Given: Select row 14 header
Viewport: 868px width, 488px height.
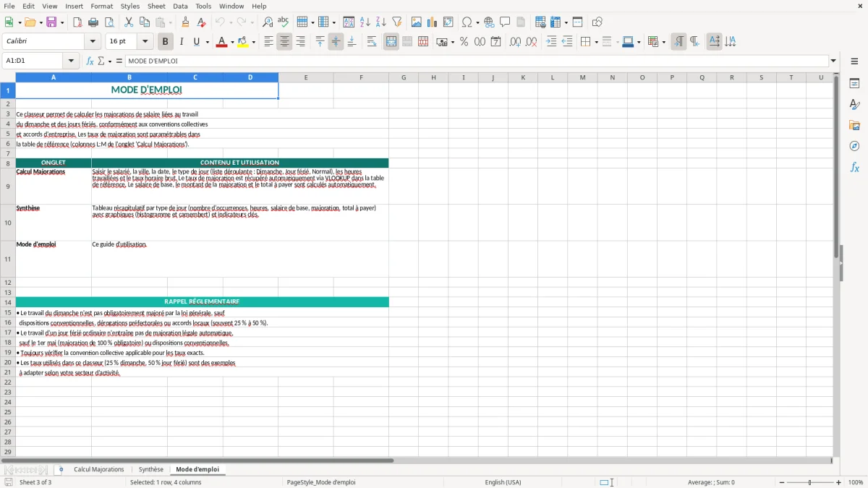Looking at the screenshot, I should pos(8,301).
